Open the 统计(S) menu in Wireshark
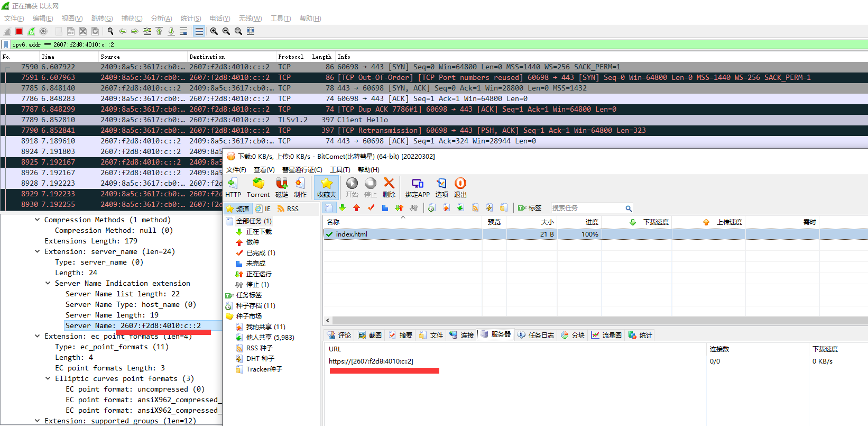Viewport: 868px width, 426px height. point(190,19)
